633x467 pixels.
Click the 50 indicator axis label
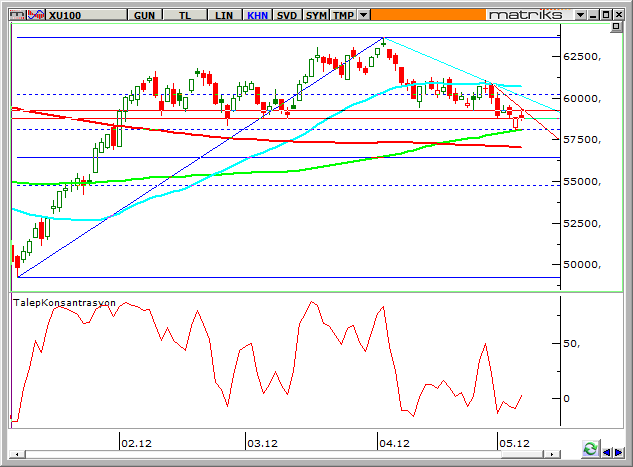tap(572, 343)
